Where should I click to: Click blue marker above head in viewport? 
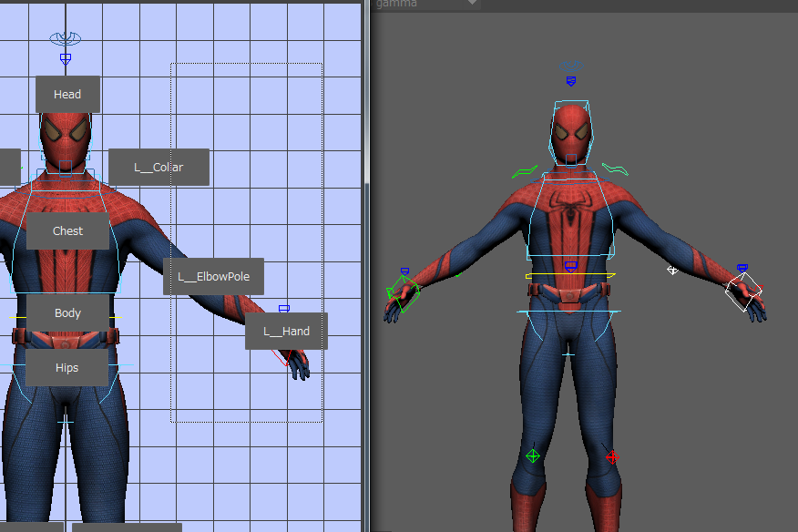point(571,81)
